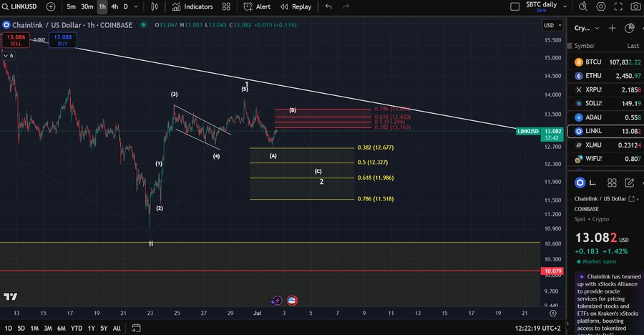Image resolution: width=644 pixels, height=335 pixels.
Task: Select the 1h timeframe
Action: [102, 6]
